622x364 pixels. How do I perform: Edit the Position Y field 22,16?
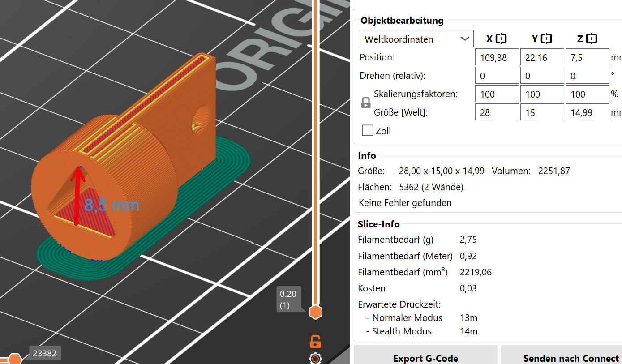[x=542, y=57]
